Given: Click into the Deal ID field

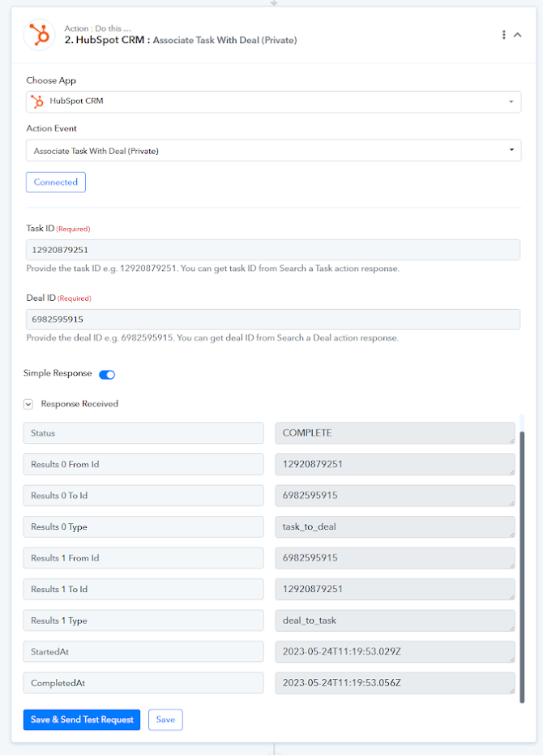Looking at the screenshot, I should pos(273,319).
